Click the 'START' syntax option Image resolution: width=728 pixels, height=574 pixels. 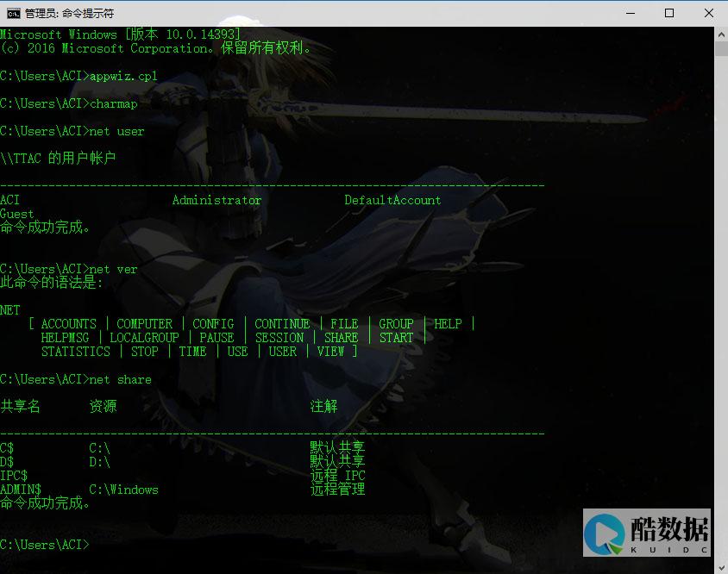click(396, 338)
